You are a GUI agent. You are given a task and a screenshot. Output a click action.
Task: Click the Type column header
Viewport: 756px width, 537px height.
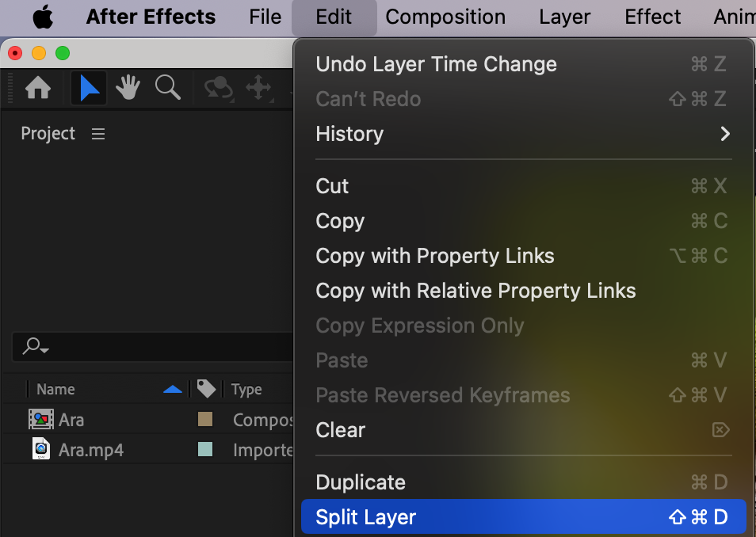pos(246,389)
